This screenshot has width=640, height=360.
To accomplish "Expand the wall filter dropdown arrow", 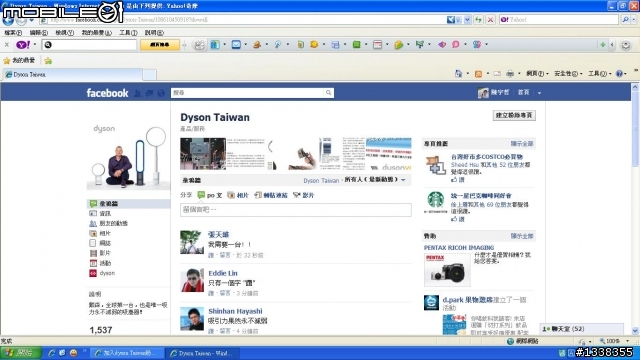I will click(x=403, y=180).
